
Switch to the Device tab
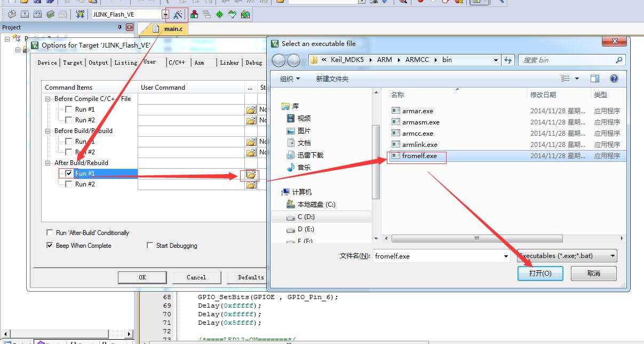(47, 63)
